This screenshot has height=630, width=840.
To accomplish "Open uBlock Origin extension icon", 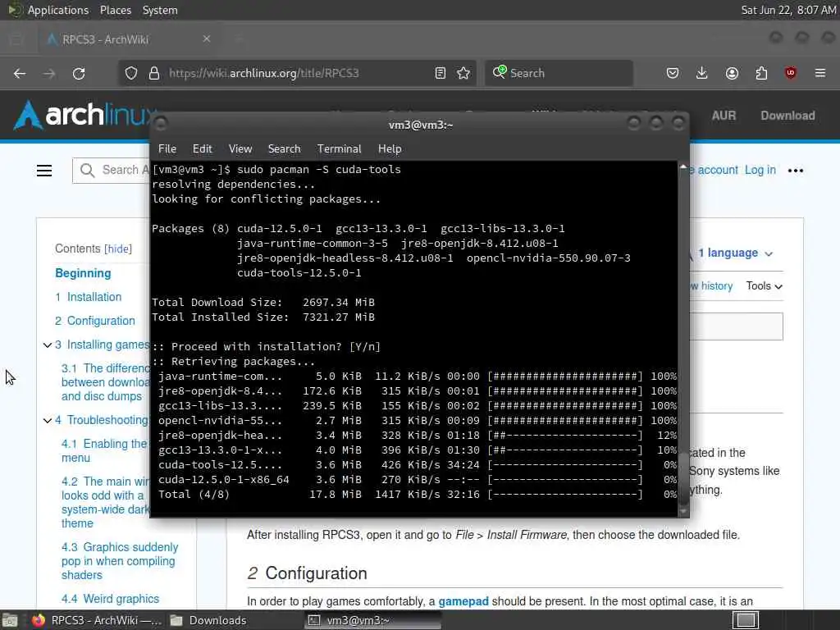I will [x=791, y=73].
